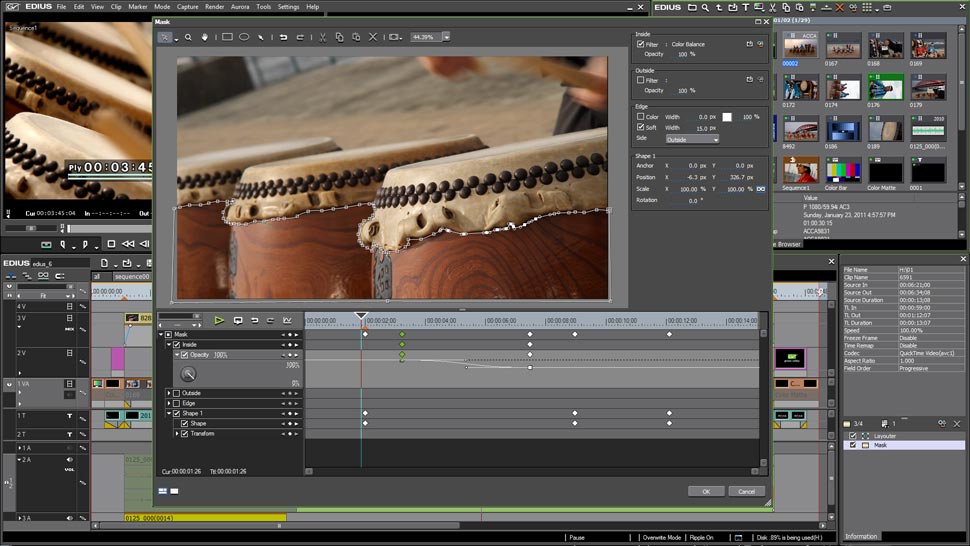970x546 pixels.
Task: Choose the rectangle mask shape tool
Action: tap(228, 37)
